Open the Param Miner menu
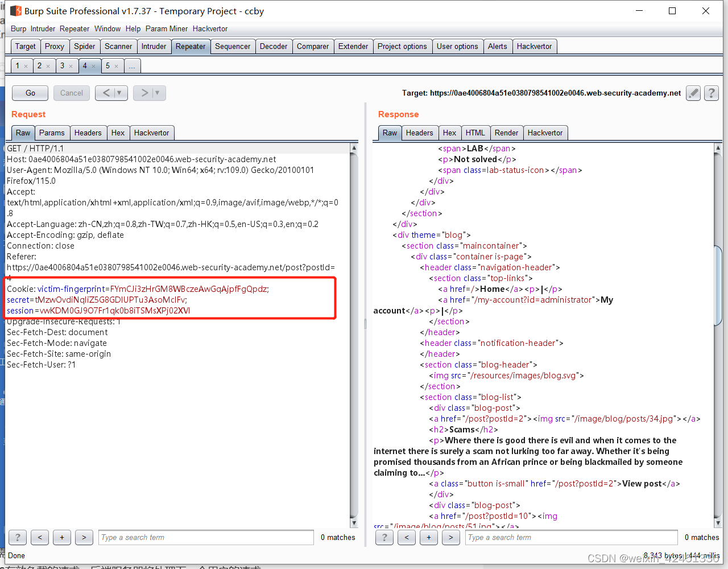Viewport: 728px width, 569px height. click(x=167, y=28)
